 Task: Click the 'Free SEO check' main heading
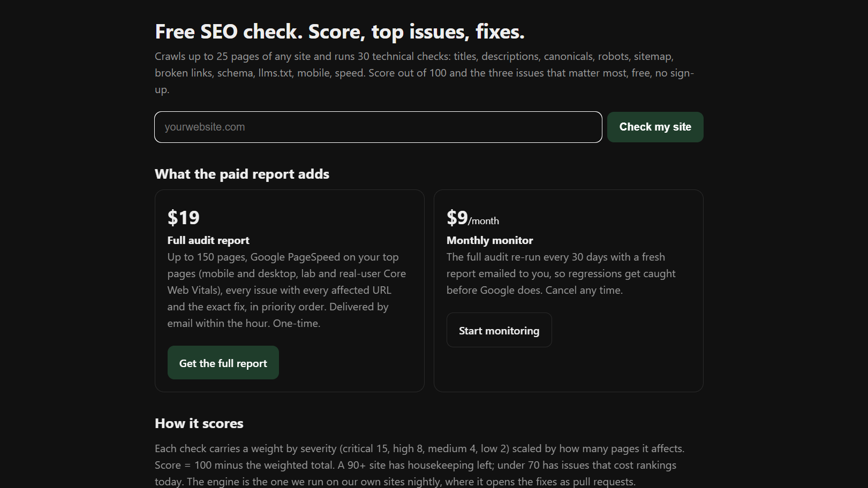[x=339, y=32]
